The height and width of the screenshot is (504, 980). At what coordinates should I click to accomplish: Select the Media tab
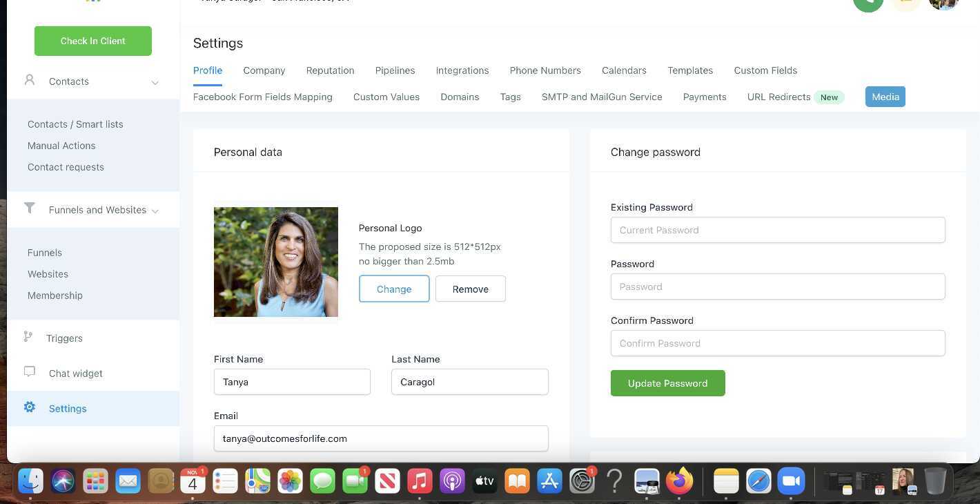tap(885, 97)
